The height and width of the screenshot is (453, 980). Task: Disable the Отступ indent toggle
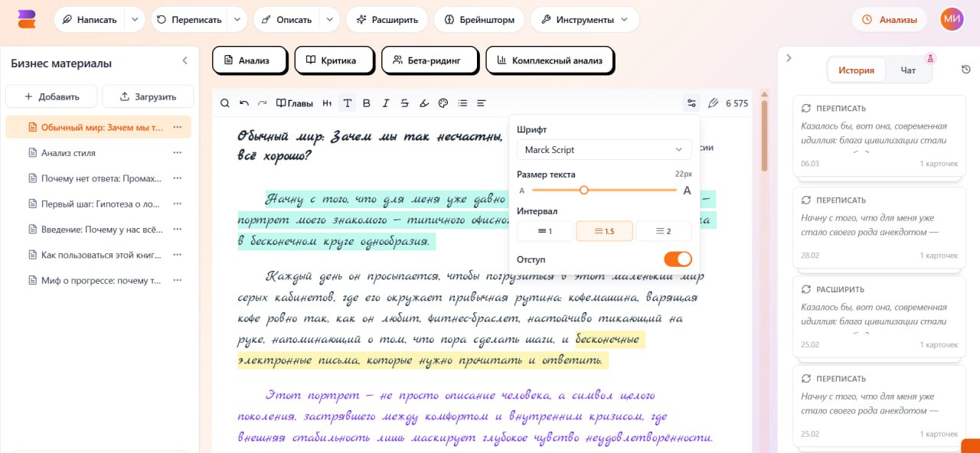pos(678,259)
